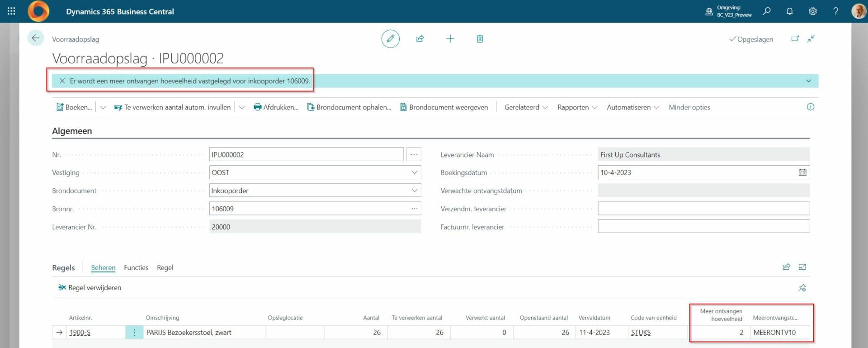Click the Opslaglocatie column header
The image size is (868, 348).
point(285,318)
